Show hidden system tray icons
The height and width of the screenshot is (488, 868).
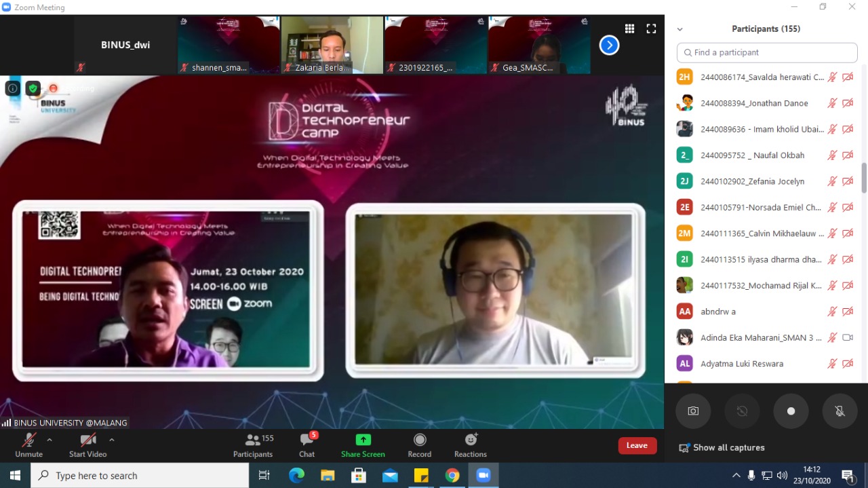coord(736,476)
